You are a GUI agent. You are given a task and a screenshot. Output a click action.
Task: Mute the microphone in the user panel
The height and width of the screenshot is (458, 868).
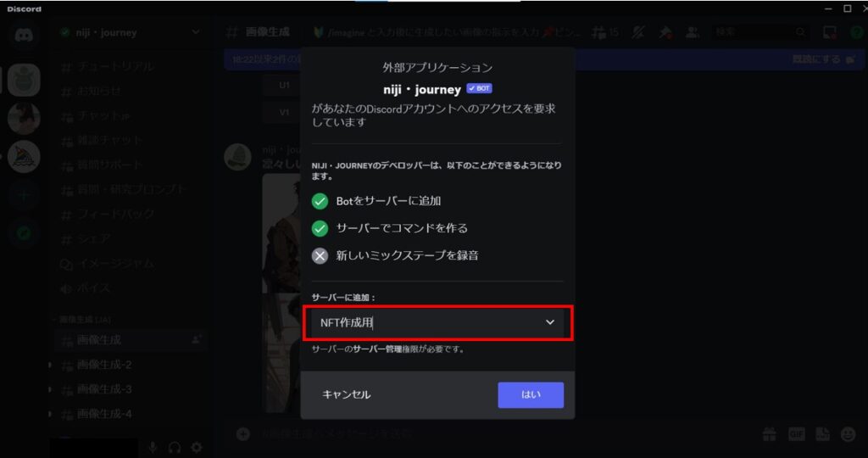[153, 448]
